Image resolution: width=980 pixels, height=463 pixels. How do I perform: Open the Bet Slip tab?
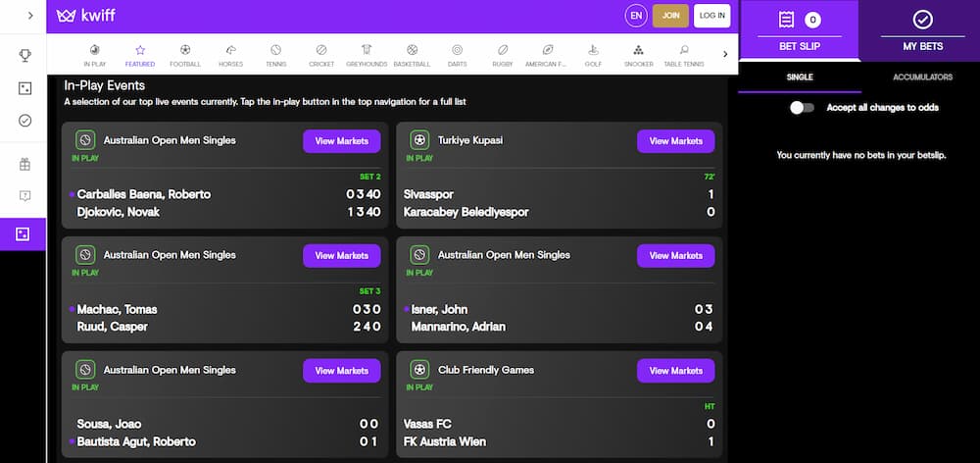[800, 30]
